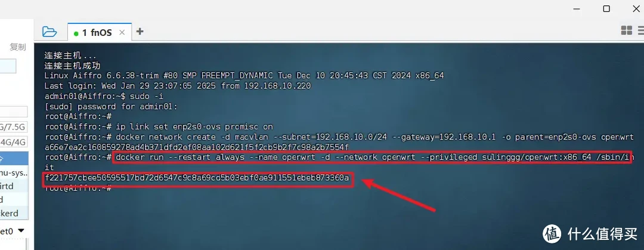Select the irtd process entry

tap(14, 186)
